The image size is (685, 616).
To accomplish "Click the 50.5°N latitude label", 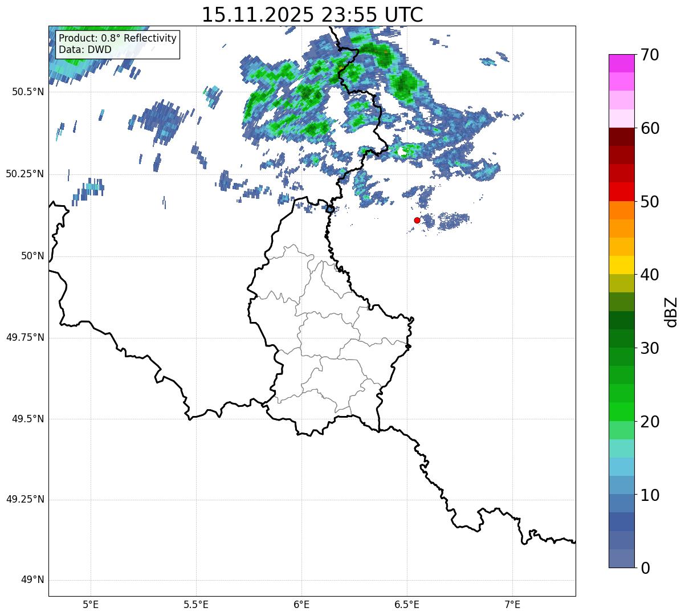I will tap(28, 92).
